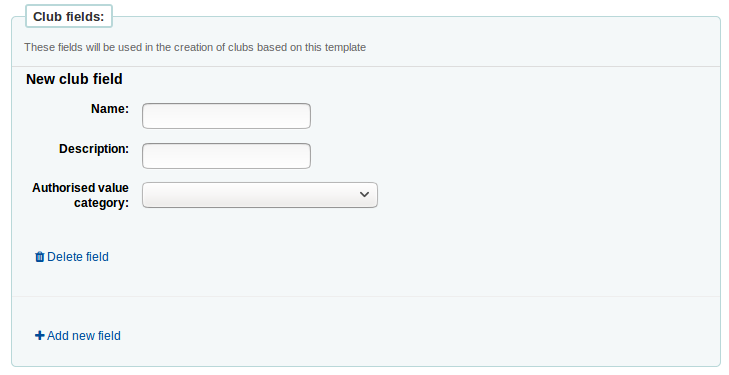The image size is (729, 375).
Task: Click the Authorised value label text
Action: tap(80, 188)
